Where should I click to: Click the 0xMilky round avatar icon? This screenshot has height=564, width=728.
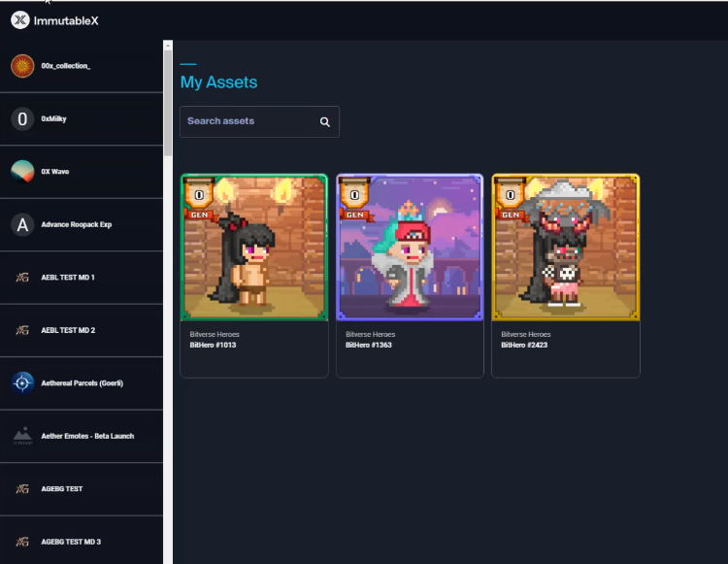(x=22, y=118)
